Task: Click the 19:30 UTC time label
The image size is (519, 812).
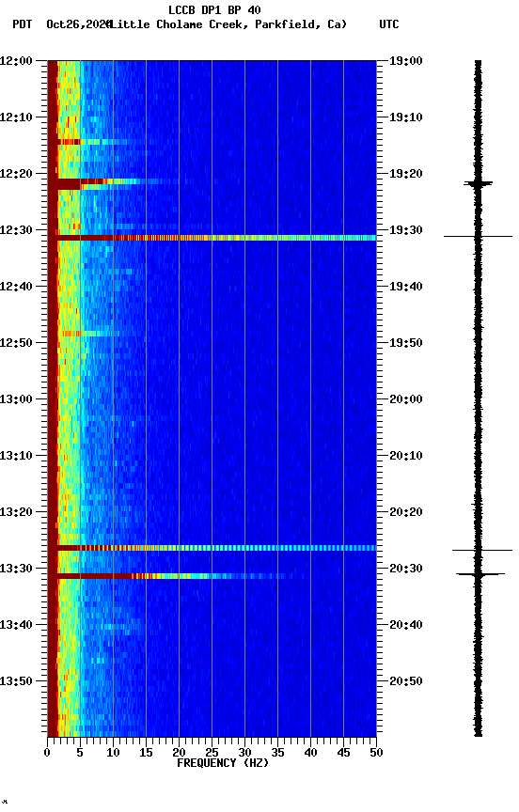Action: pos(406,230)
